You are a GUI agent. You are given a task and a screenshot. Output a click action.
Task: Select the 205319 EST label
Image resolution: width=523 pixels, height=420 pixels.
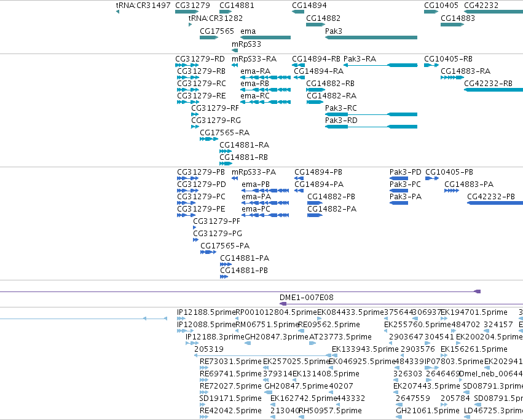point(209,349)
